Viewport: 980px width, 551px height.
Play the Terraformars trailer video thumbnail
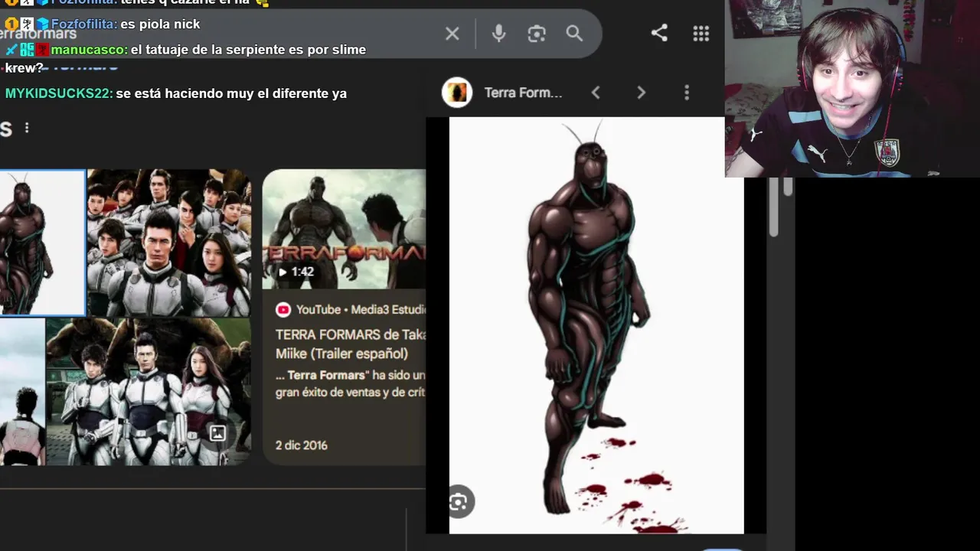(x=344, y=229)
